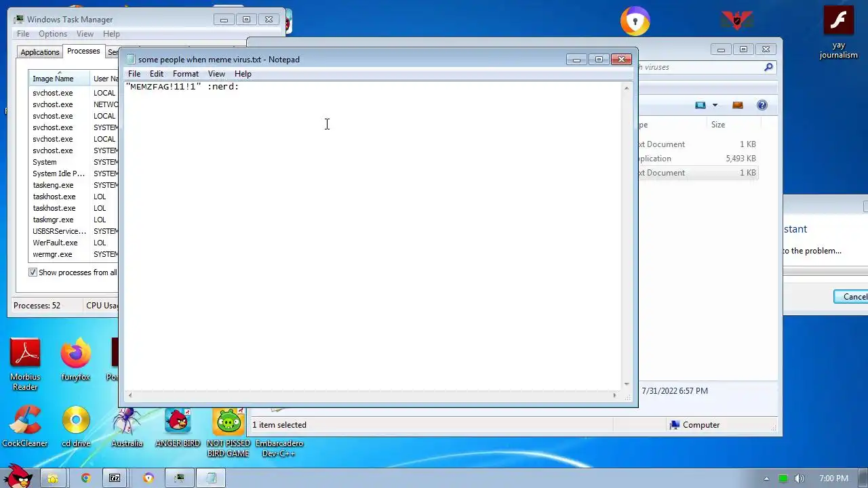The width and height of the screenshot is (868, 488).
Task: Open the cd drive desktop icon
Action: (x=76, y=426)
